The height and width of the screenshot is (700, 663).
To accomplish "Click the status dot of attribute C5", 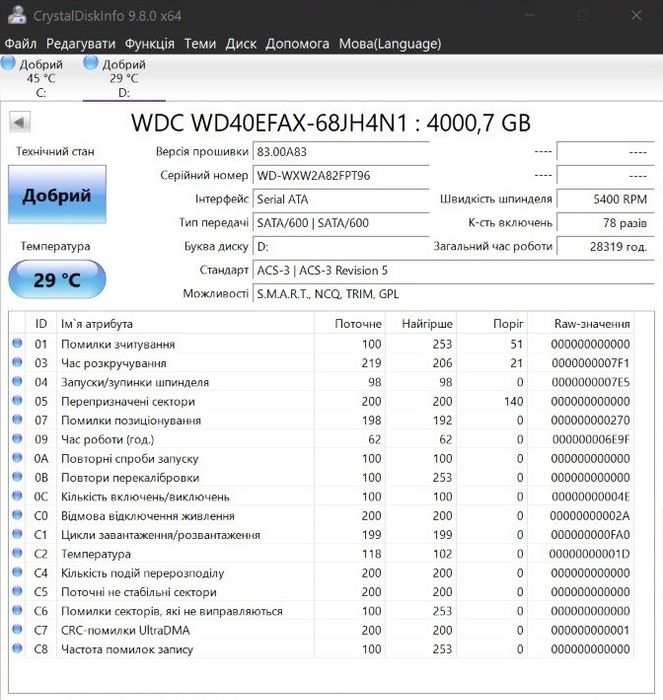I will click(x=17, y=591).
